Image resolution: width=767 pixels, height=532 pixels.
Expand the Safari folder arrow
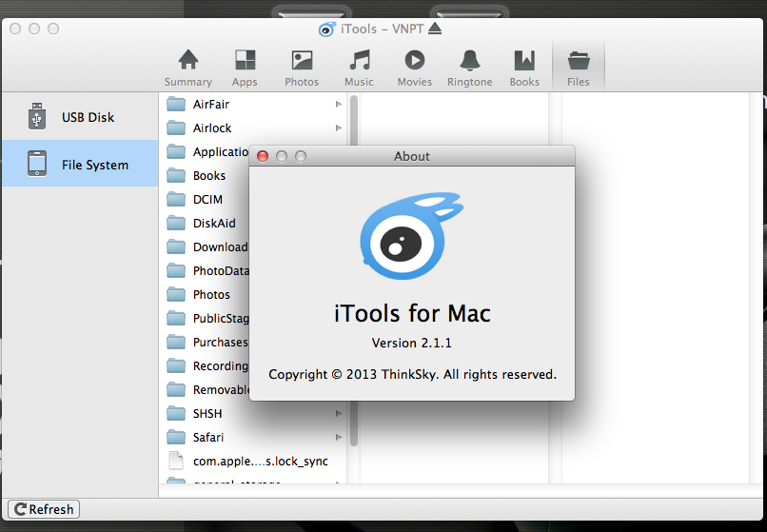pyautogui.click(x=338, y=437)
